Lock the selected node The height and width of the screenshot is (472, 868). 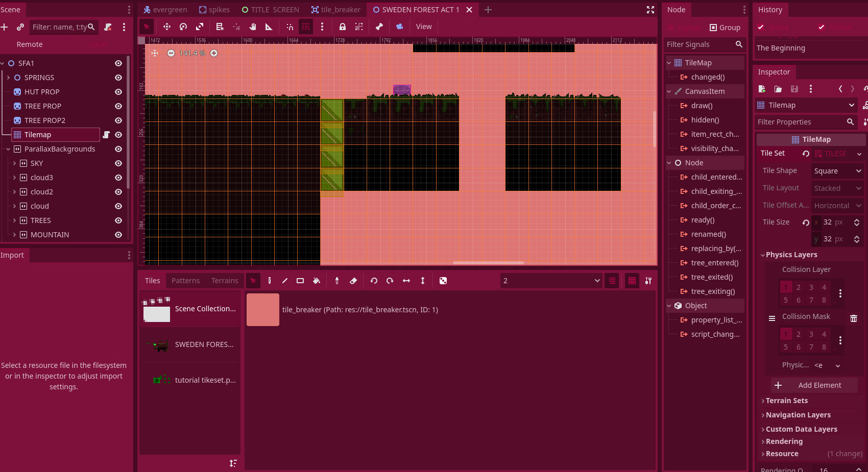tap(343, 27)
